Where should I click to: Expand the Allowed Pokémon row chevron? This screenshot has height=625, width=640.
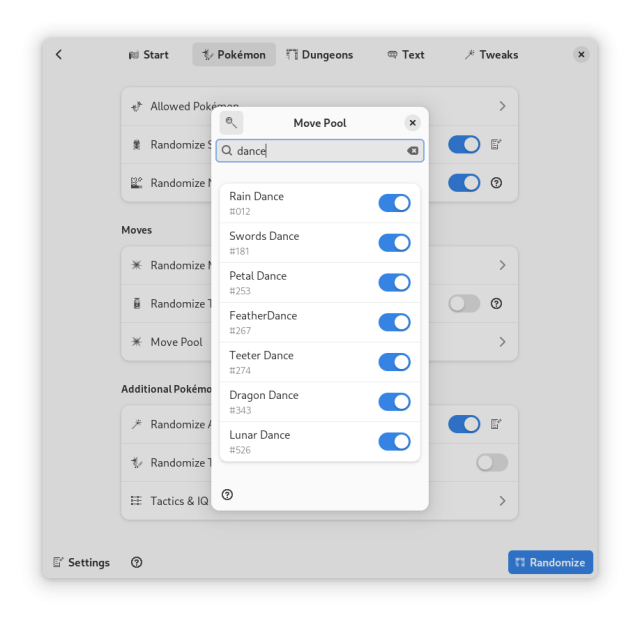[501, 106]
